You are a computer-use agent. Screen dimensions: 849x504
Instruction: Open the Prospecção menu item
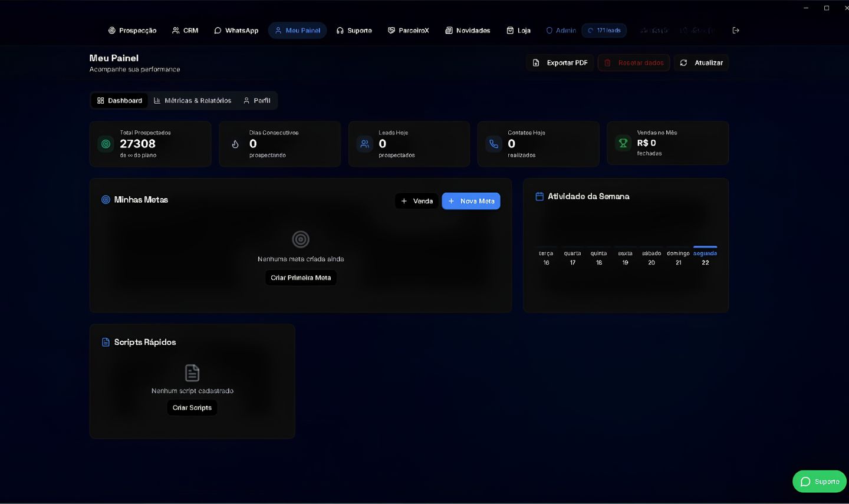pos(132,31)
